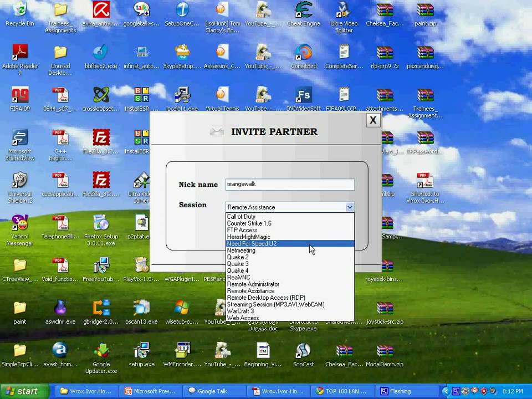The height and width of the screenshot is (399, 532).
Task: Select the Universal Shield 4.2 shortcut
Action: click(x=20, y=188)
